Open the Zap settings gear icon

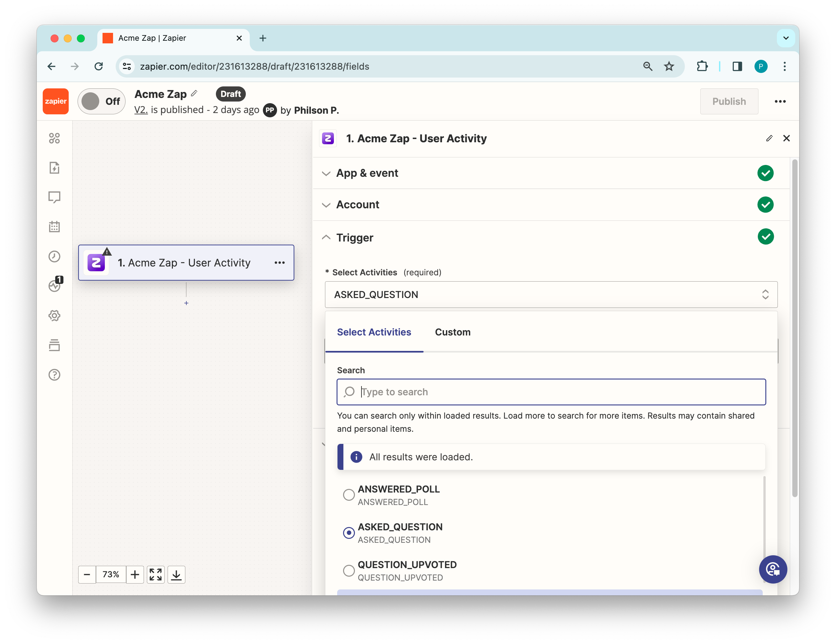pyautogui.click(x=54, y=316)
